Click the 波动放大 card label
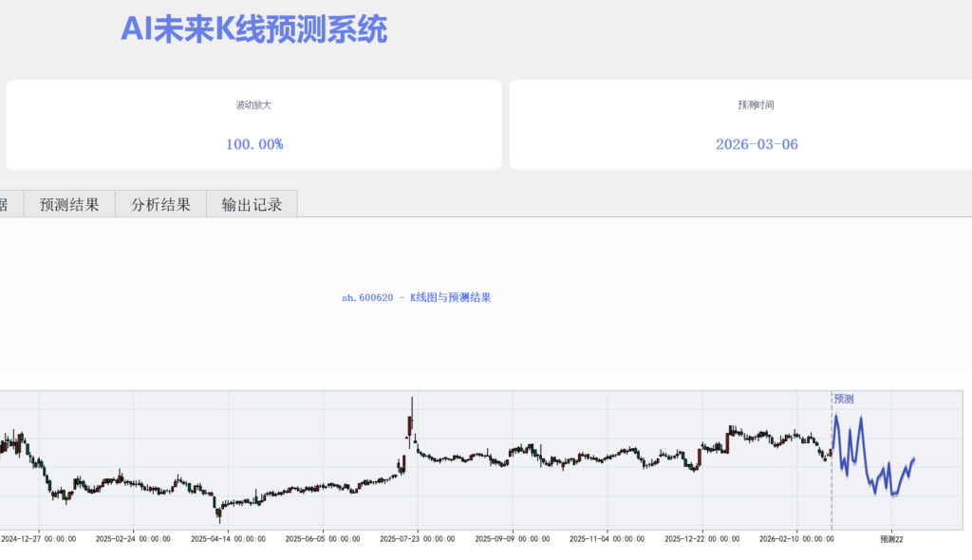Screen dimensions: 972x560 click(x=253, y=105)
